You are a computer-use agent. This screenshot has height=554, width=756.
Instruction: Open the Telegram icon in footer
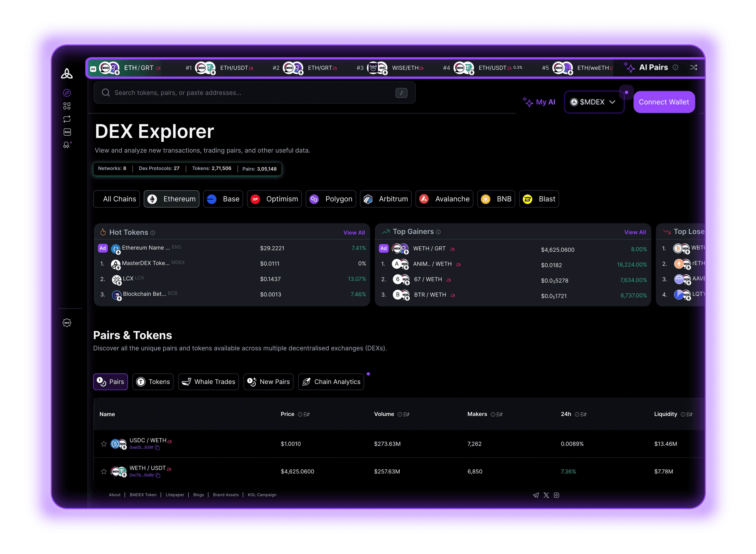pos(536,495)
